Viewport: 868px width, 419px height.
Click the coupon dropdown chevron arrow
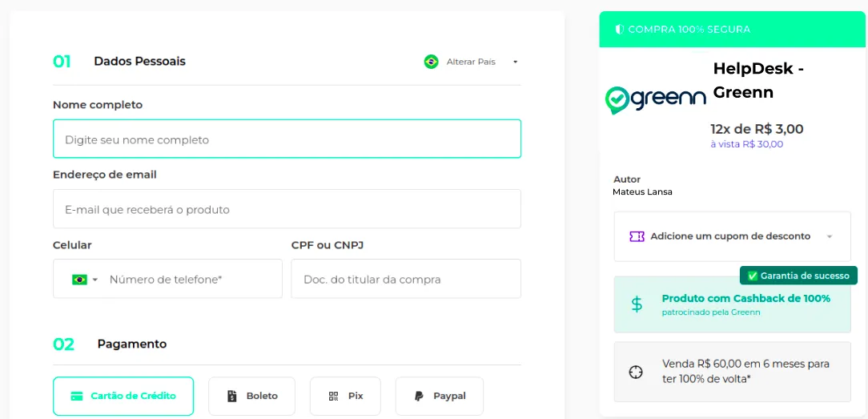(x=830, y=237)
